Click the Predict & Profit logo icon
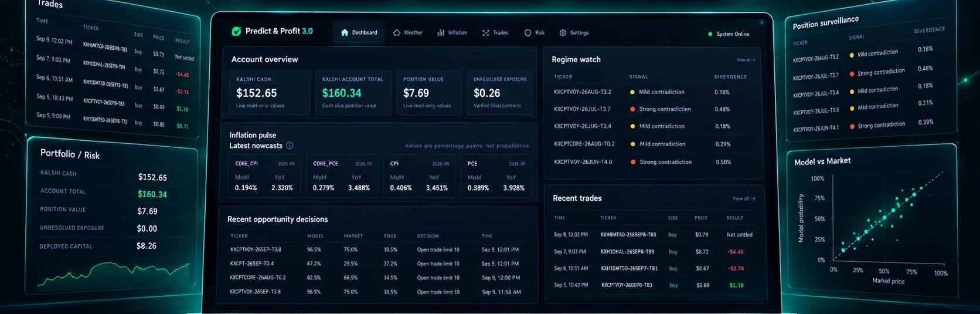Viewport: 980px width, 314px height. click(236, 31)
